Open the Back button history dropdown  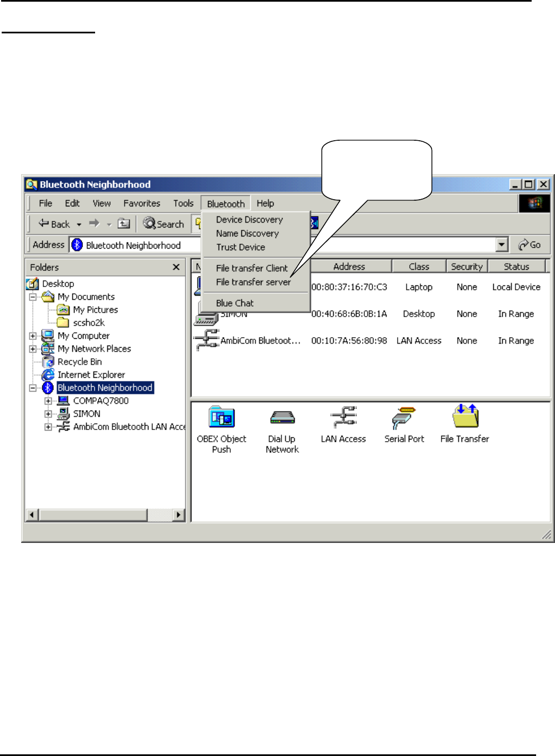pyautogui.click(x=79, y=224)
